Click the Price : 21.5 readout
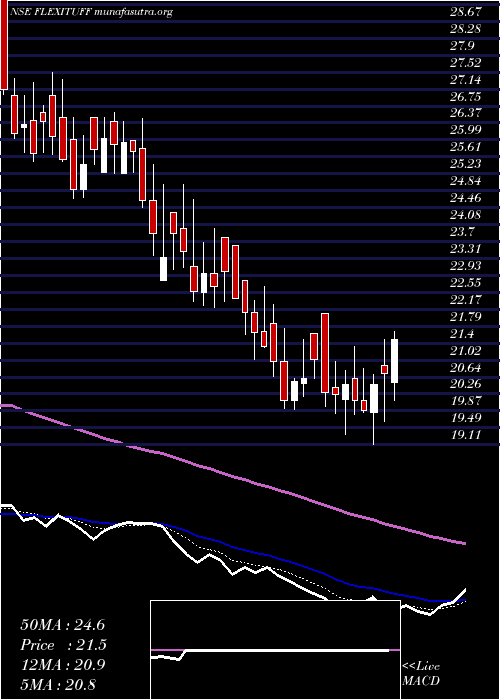 pyautogui.click(x=64, y=645)
